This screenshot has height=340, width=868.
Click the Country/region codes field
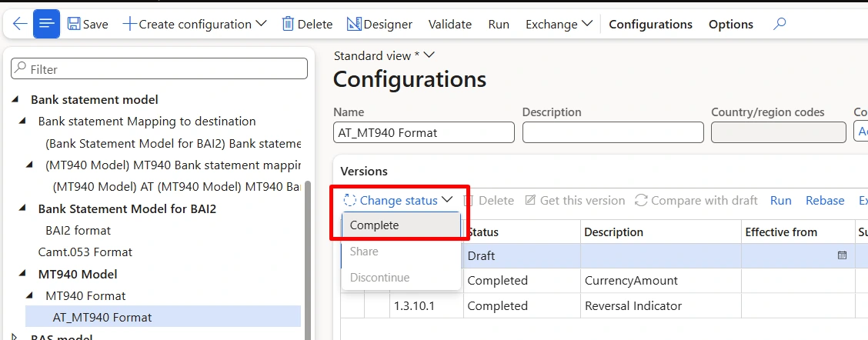[778, 133]
